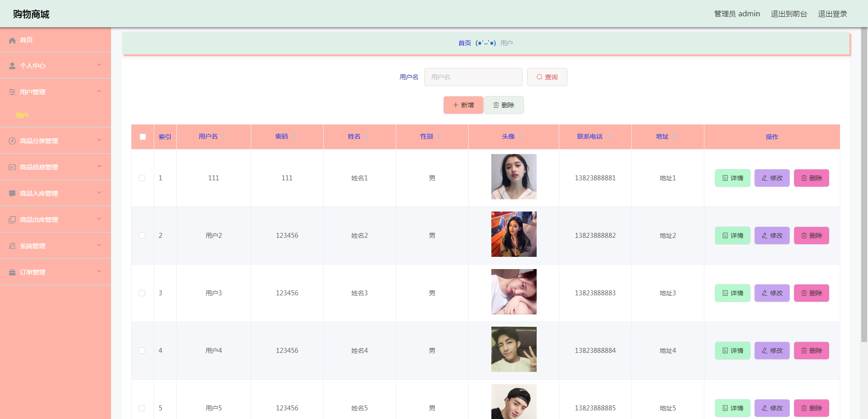Click the trash icon in the top 删除 button
Viewport: 868px width, 419px height.
click(x=496, y=105)
